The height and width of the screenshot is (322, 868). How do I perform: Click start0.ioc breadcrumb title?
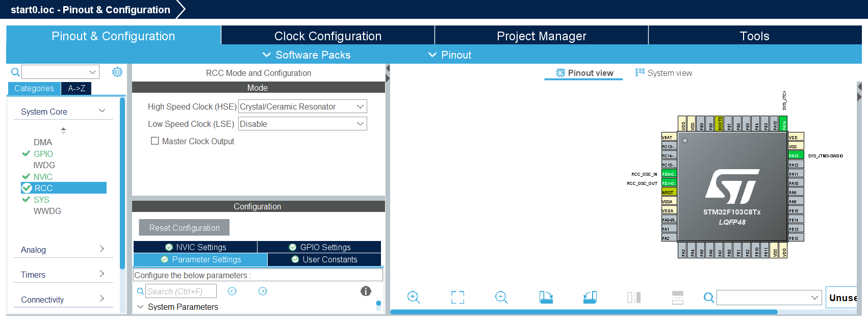click(x=90, y=10)
